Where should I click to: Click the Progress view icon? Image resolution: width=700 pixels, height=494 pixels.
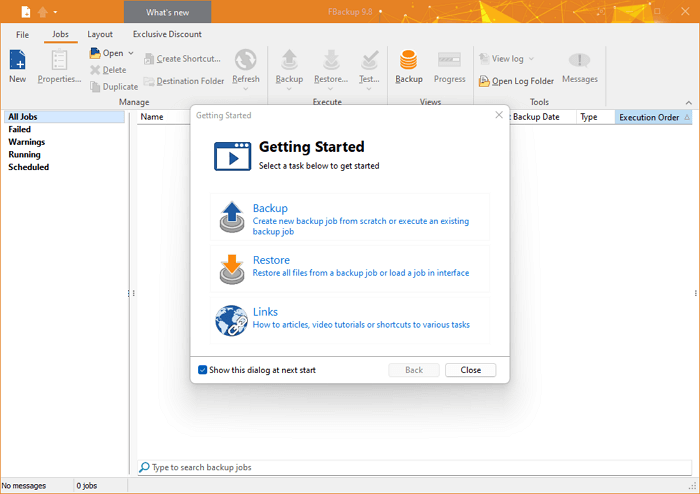[448, 62]
